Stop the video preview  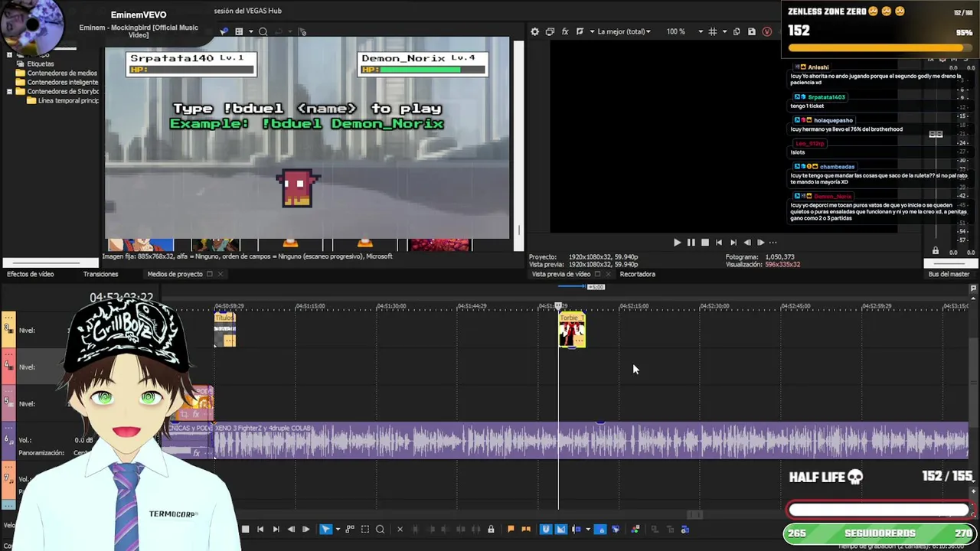point(705,242)
